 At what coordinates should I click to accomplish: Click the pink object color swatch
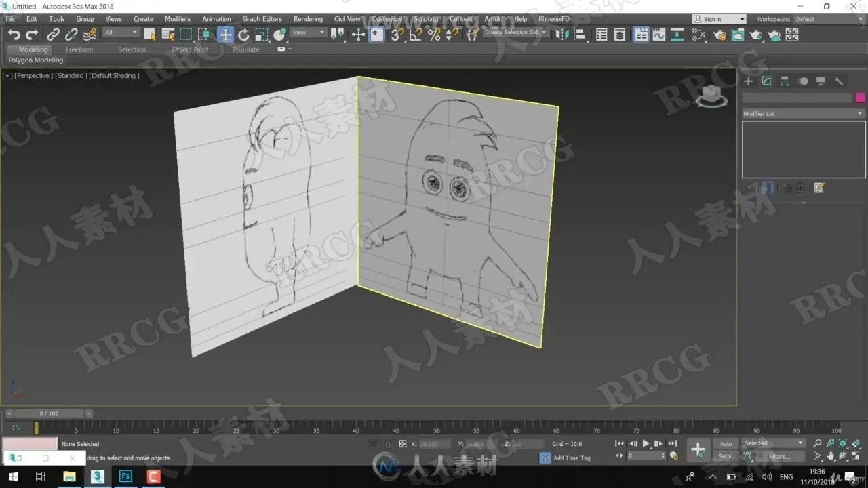(x=860, y=98)
